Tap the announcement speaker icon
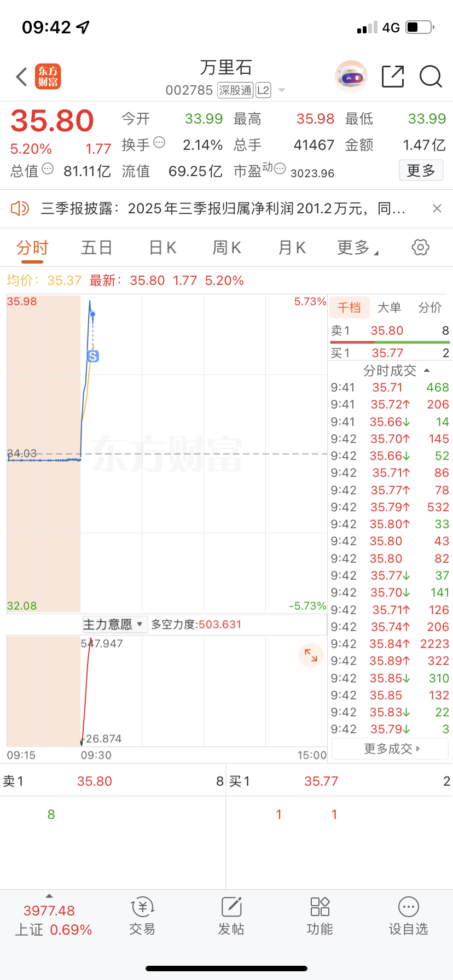This screenshot has height=980, width=453. click(20, 208)
